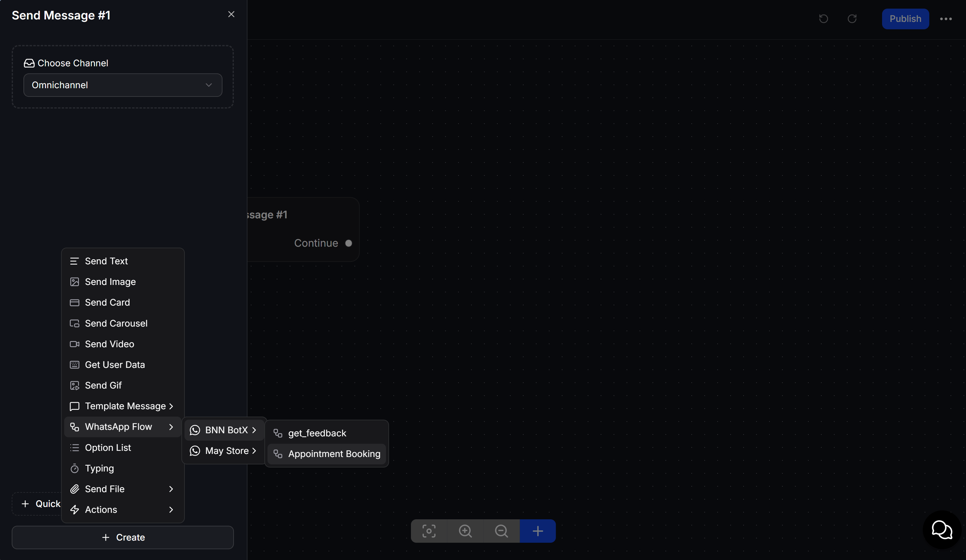Click the undo icon in top bar
Viewport: 966px width, 560px height.
coord(823,19)
